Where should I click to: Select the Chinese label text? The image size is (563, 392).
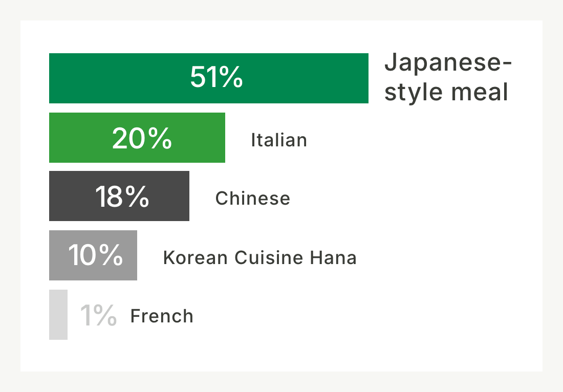click(252, 198)
